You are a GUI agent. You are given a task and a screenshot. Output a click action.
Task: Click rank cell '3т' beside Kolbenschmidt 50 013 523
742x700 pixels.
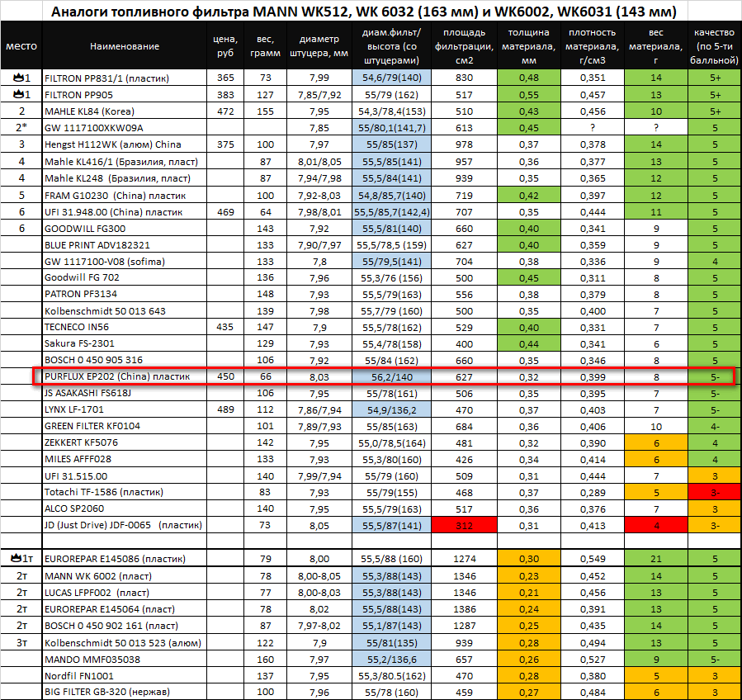click(x=21, y=643)
